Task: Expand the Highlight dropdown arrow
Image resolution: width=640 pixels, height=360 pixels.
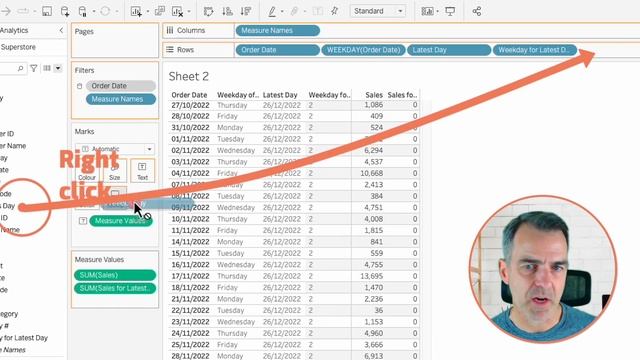Action: point(282,11)
